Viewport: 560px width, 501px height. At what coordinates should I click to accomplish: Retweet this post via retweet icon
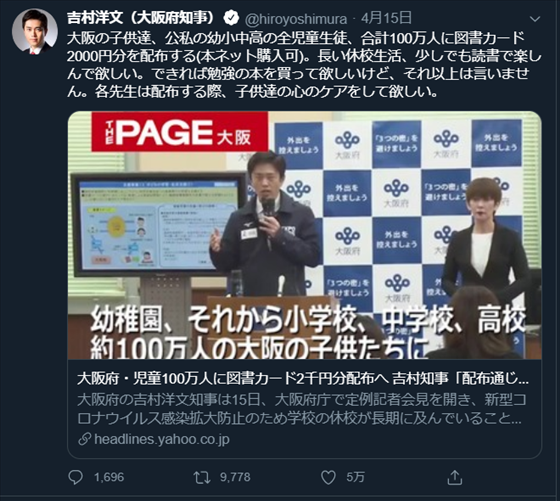202,477
